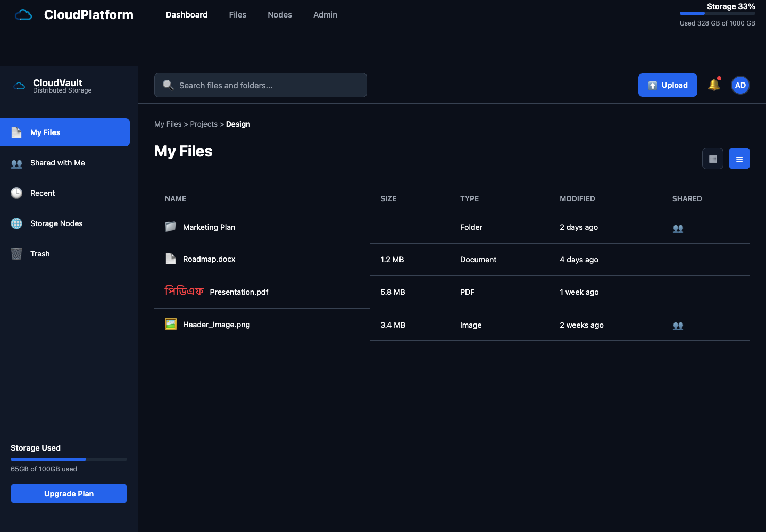The image size is (766, 532).
Task: Select Shared with Me in sidebar
Action: coord(65,163)
